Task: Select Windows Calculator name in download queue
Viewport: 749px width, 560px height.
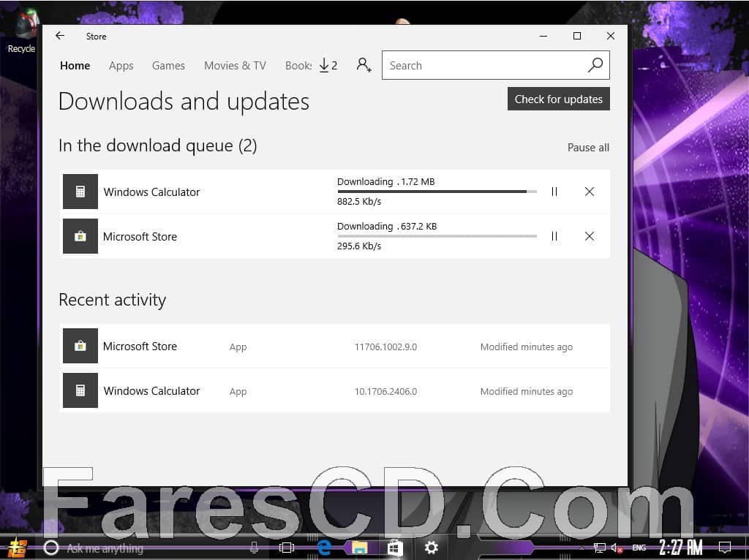Action: tap(151, 192)
